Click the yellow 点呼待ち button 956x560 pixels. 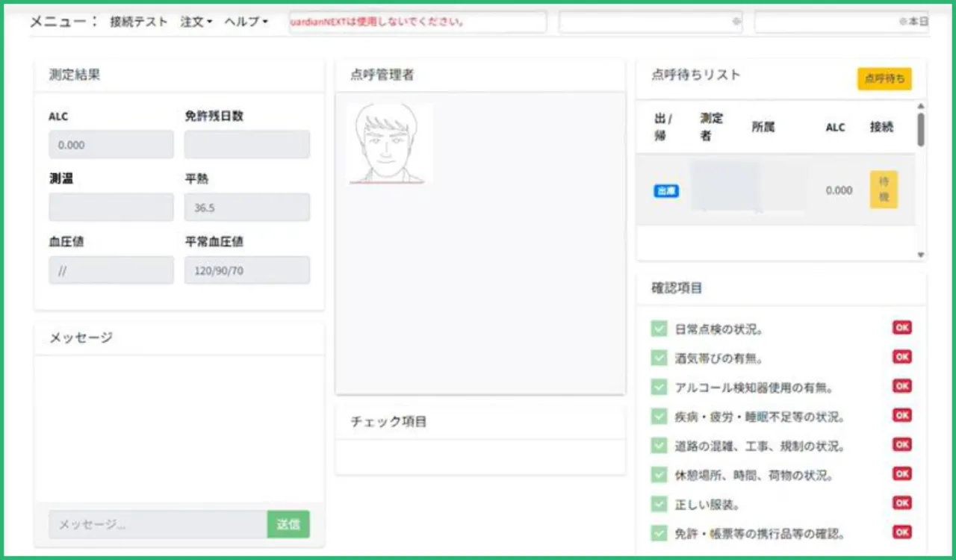point(884,78)
